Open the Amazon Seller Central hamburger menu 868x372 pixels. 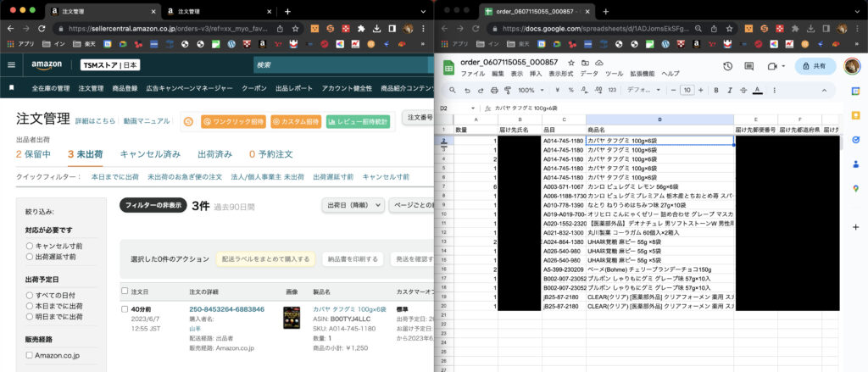(12, 64)
